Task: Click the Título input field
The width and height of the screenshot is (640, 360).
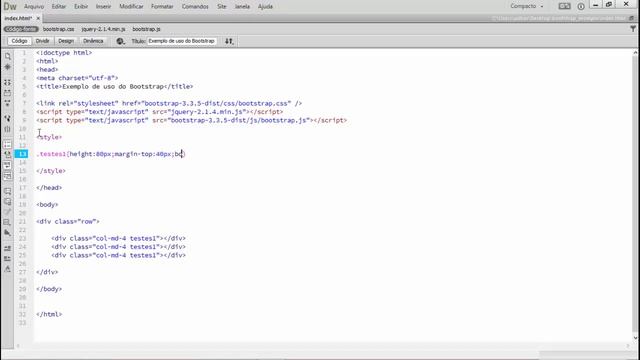Action: (x=182, y=41)
